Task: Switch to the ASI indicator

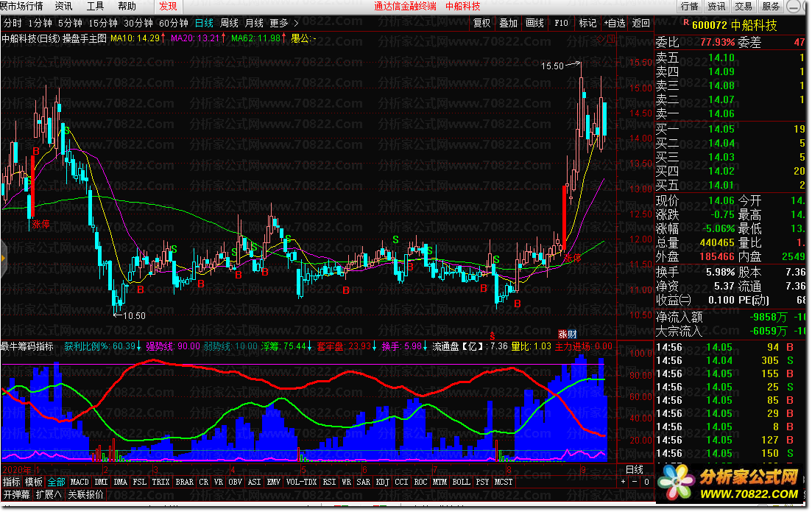Action: [x=254, y=483]
